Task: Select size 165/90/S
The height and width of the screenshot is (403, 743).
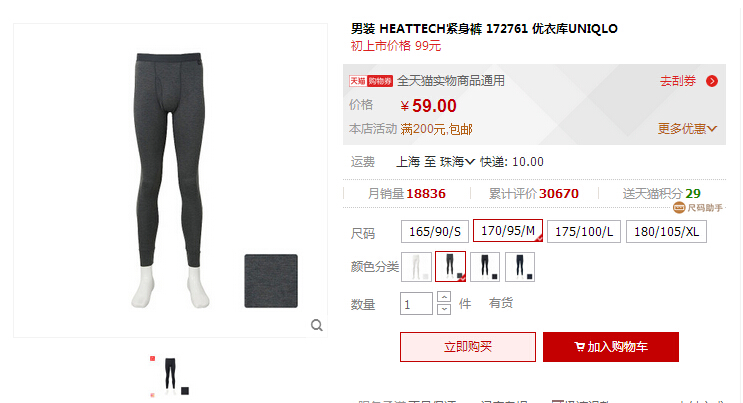Action: tap(435, 231)
